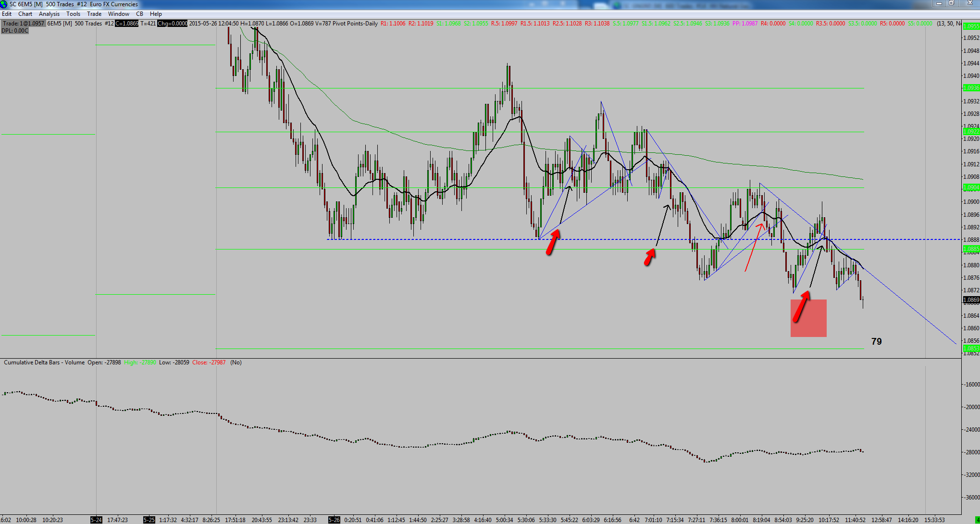Click the 15:33:53 time axis label
The width and height of the screenshot is (980, 524).
click(x=934, y=520)
